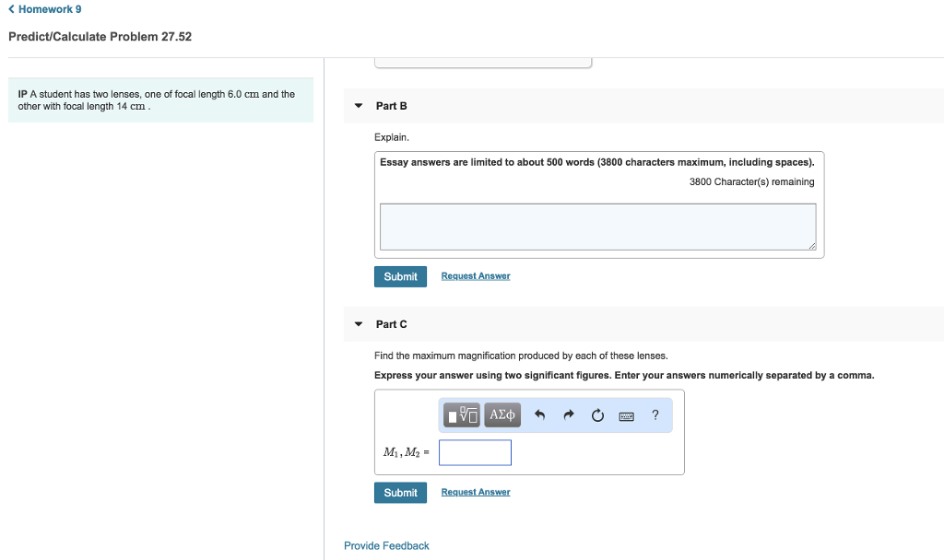
Task: Click the back chevron next to Homework 9
Action: coord(10,7)
